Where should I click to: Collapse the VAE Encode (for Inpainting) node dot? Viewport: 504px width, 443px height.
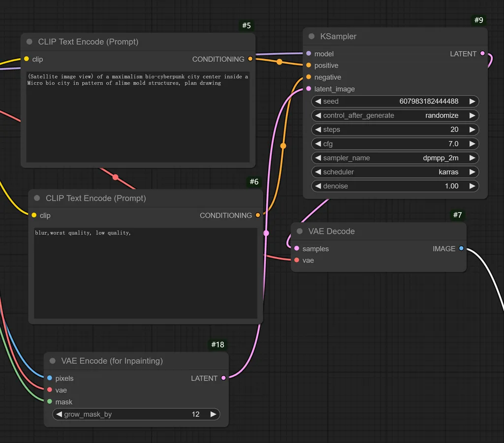(52, 361)
